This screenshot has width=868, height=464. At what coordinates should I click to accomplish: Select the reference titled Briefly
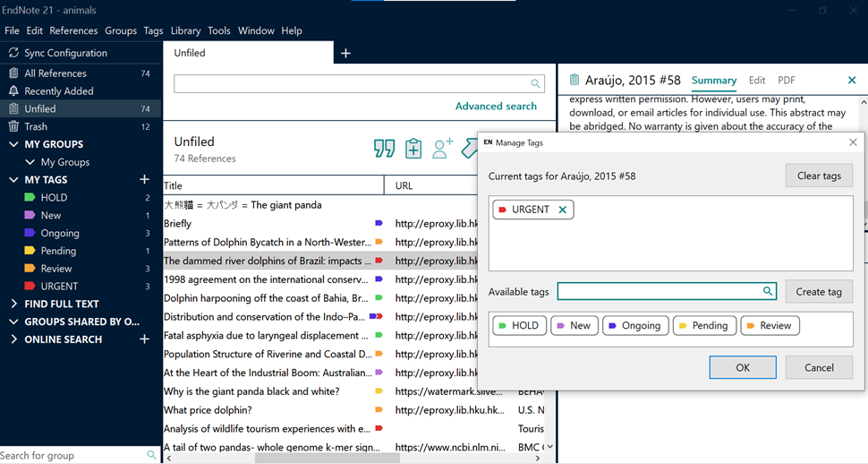click(178, 223)
